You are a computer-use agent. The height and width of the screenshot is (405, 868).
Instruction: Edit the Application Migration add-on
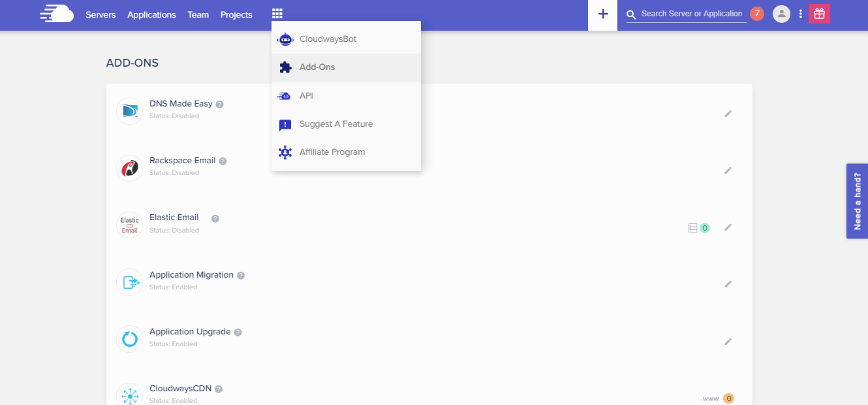728,283
